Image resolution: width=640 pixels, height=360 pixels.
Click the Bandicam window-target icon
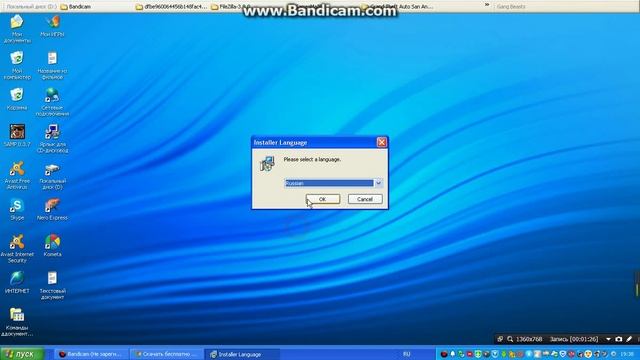(500, 339)
